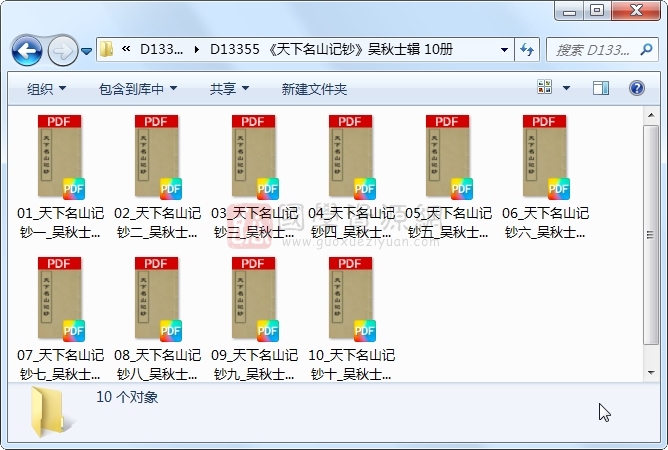Open PDF file 01_天下名山记钞一
The height and width of the screenshot is (450, 668).
60,157
